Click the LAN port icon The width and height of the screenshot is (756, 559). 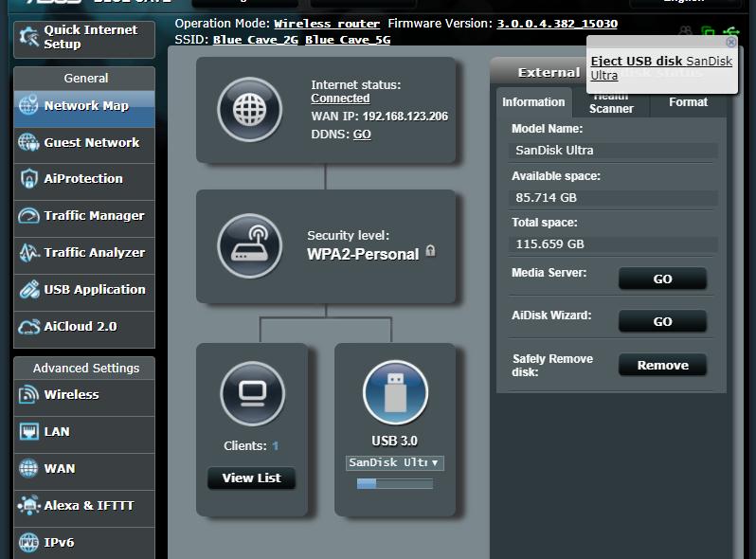pyautogui.click(x=29, y=431)
